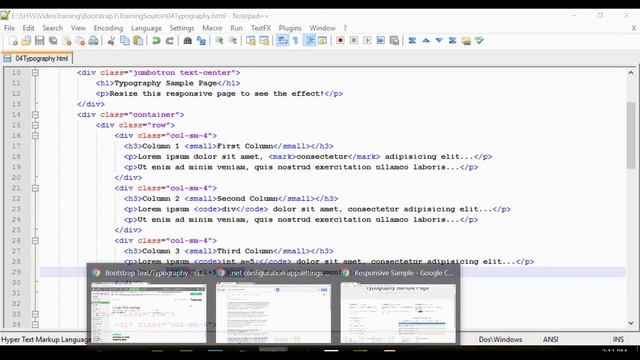Click the Copy toolbar icon
Image resolution: width=640 pixels, height=360 pixels.
click(x=124, y=41)
